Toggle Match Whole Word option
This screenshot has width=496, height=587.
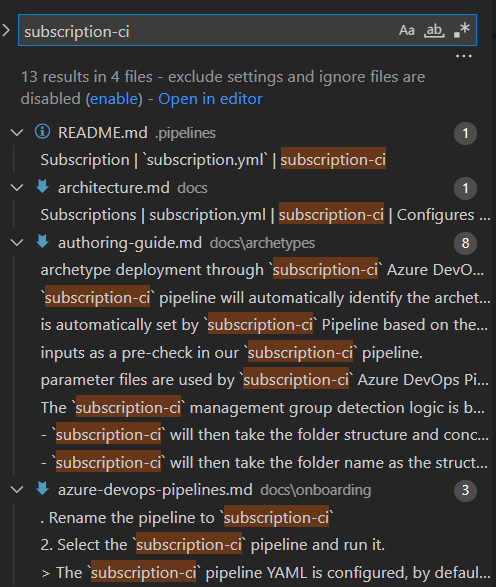tap(434, 30)
